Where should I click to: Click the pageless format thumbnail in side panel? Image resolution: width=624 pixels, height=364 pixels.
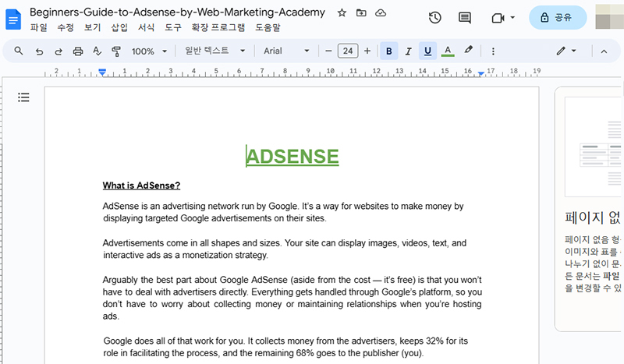pos(594,147)
